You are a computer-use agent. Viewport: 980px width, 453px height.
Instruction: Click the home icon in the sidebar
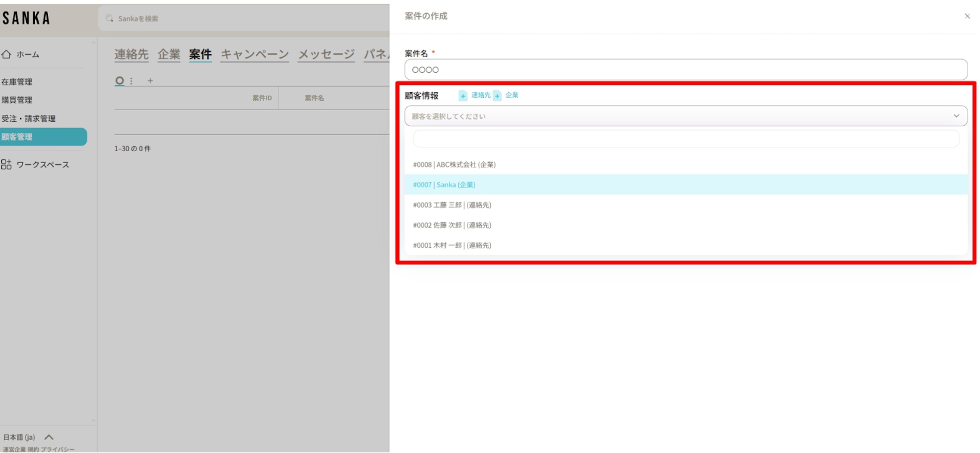click(6, 55)
